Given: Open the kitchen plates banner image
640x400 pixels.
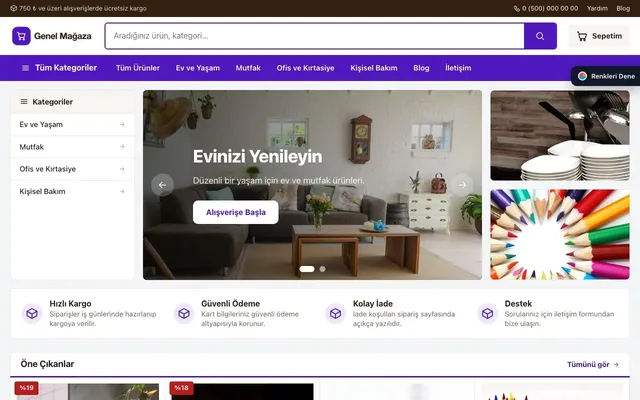Looking at the screenshot, I should click(560, 136).
